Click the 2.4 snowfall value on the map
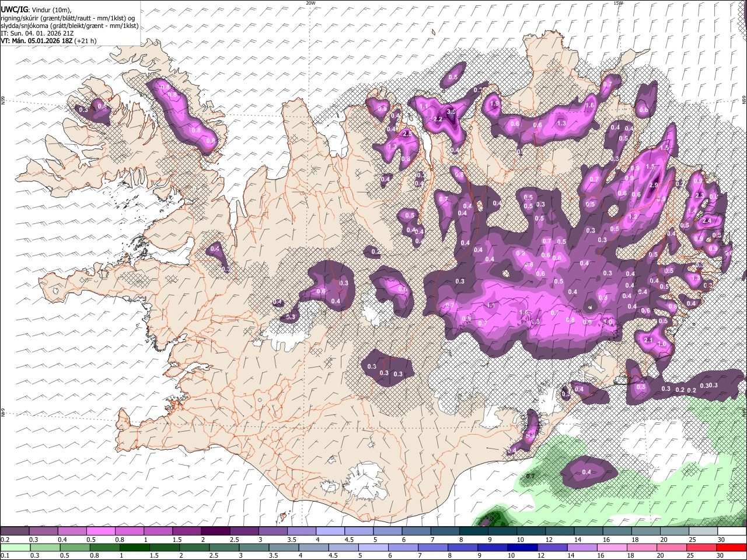This screenshot has height=560, width=747. (x=707, y=220)
